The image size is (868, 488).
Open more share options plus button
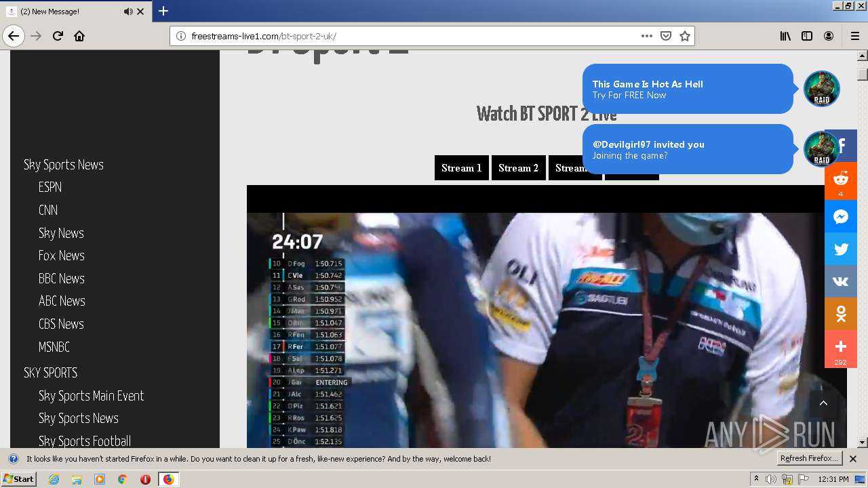[841, 348]
